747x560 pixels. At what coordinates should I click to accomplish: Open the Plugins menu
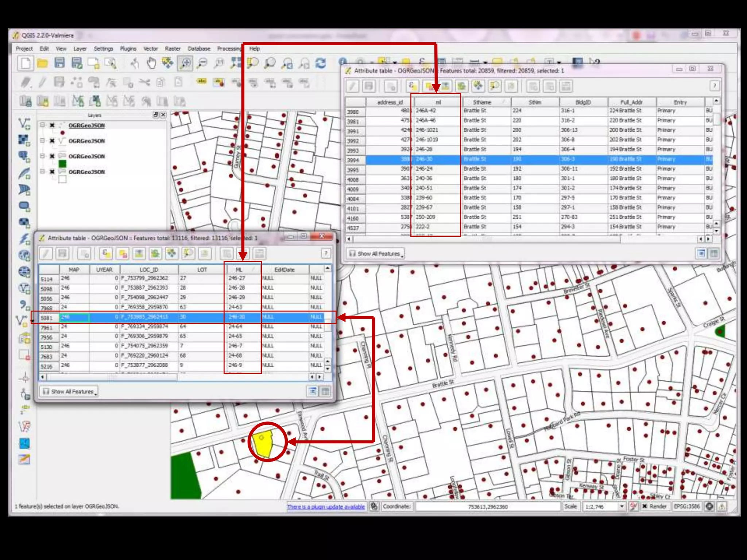(x=128, y=48)
